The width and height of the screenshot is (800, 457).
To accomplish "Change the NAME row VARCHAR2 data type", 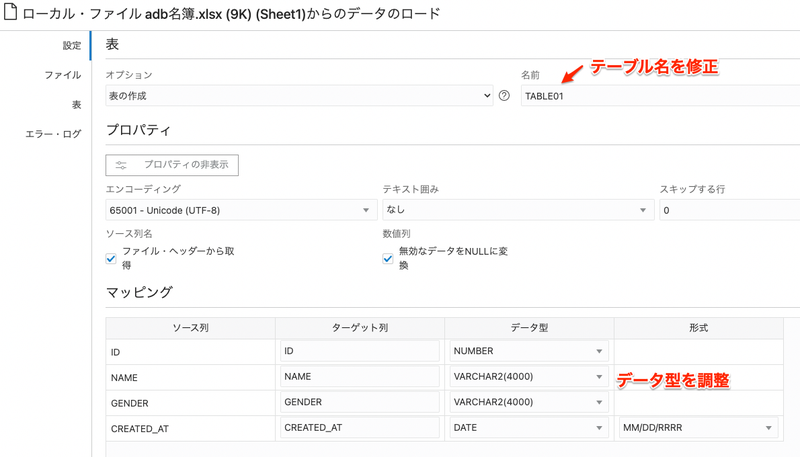I will tap(529, 377).
